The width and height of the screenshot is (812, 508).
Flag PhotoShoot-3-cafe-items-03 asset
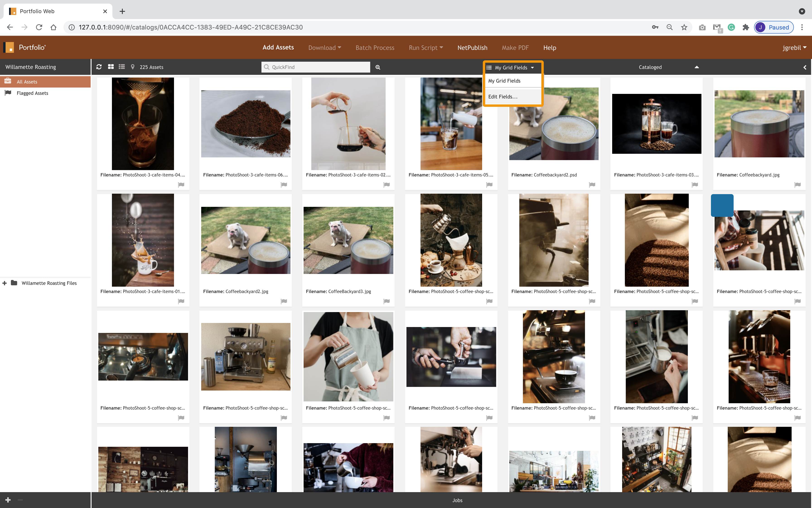[695, 184]
